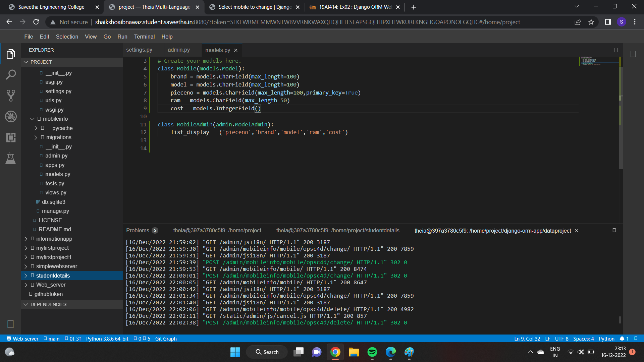Viewport: 644px width, 362px height.
Task: Open the Source Control view icon
Action: pos(11,96)
